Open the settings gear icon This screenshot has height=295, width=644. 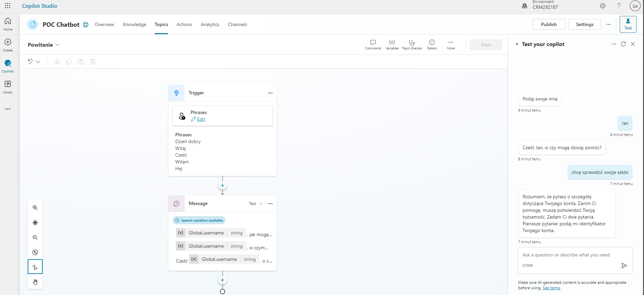[x=603, y=6]
